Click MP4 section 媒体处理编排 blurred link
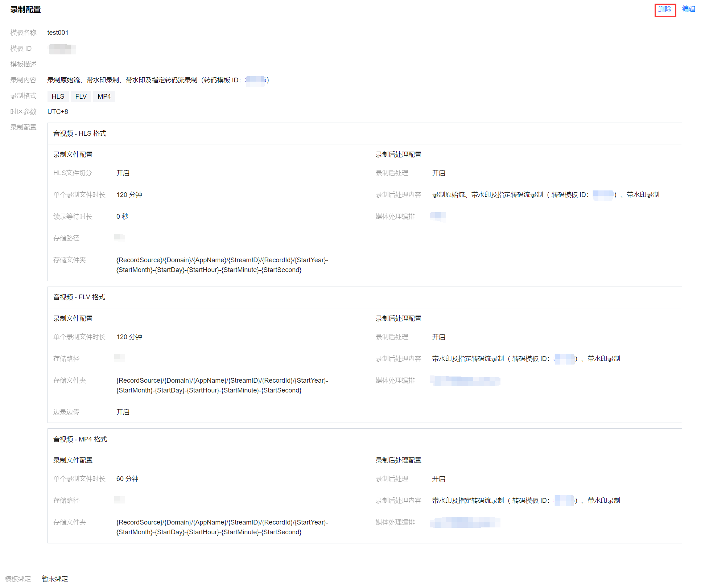The width and height of the screenshot is (705, 588). tap(465, 523)
